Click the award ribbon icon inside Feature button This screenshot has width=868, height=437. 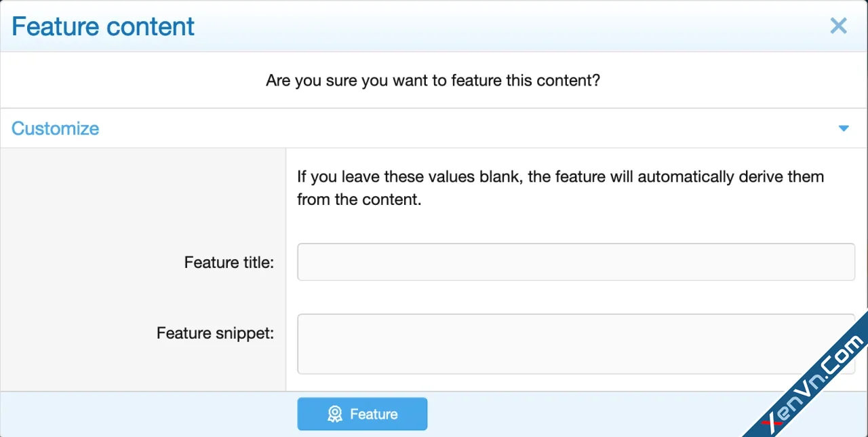click(335, 414)
